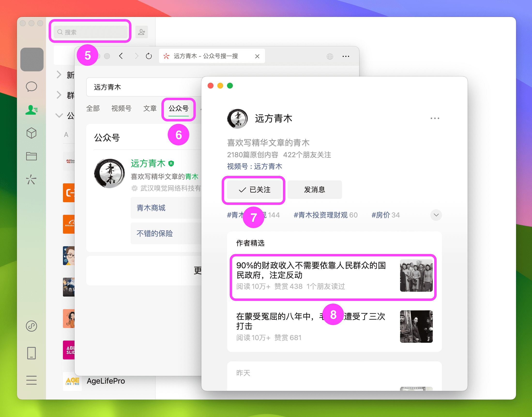The height and width of the screenshot is (417, 532).
Task: Toggle 已关注 to unfollow 远方青木
Action: click(254, 190)
